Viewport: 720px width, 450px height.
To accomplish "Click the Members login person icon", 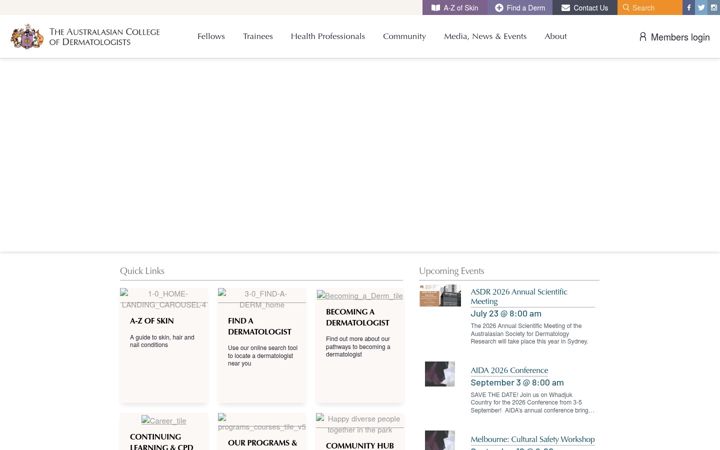I will click(x=643, y=37).
